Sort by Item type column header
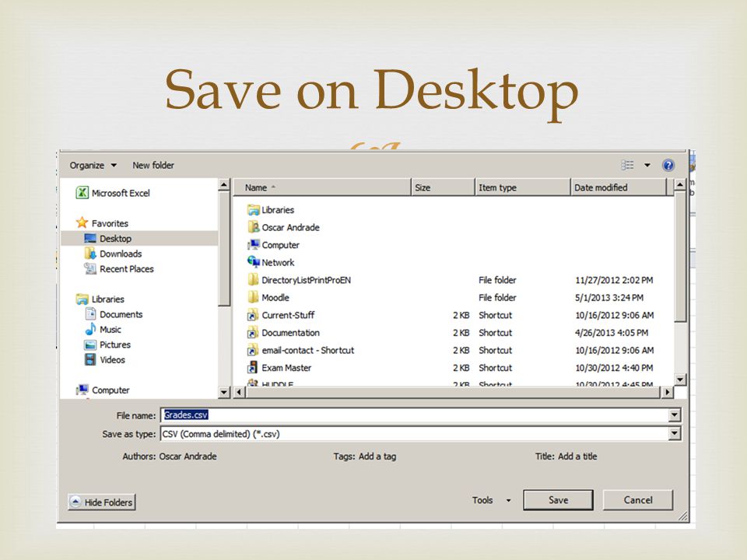Viewport: 747px width, 560px height. tap(523, 187)
